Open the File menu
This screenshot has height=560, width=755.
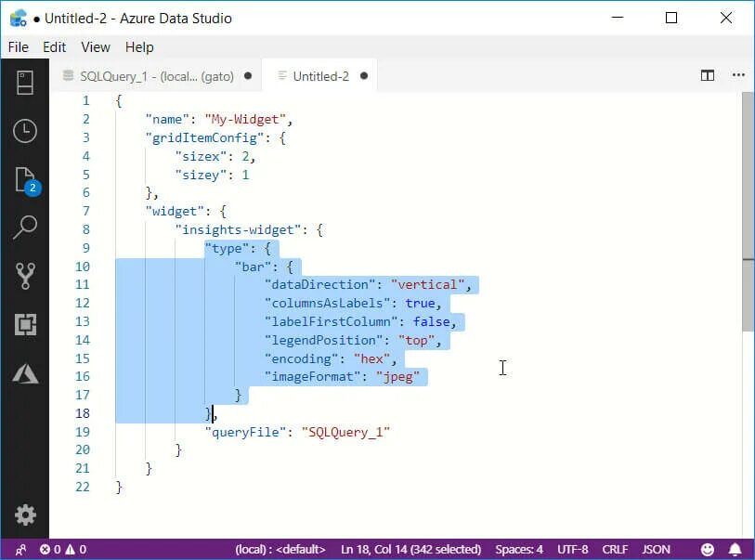coord(19,47)
